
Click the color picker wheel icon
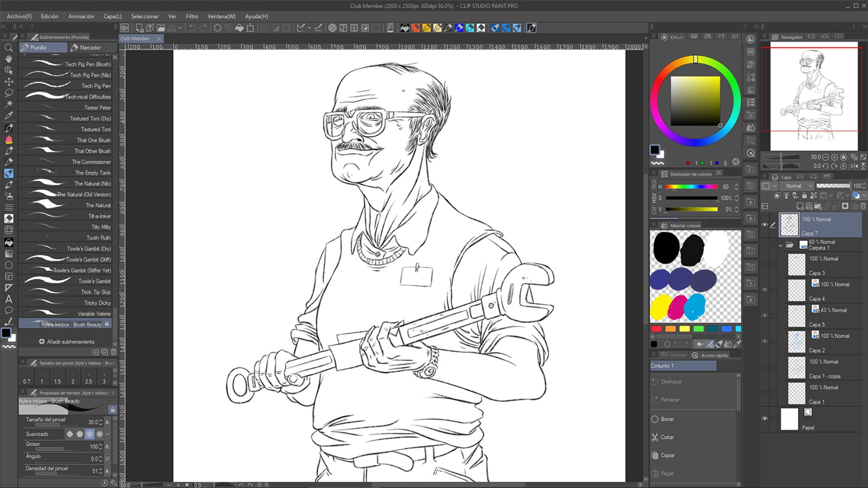pyautogui.click(x=665, y=36)
